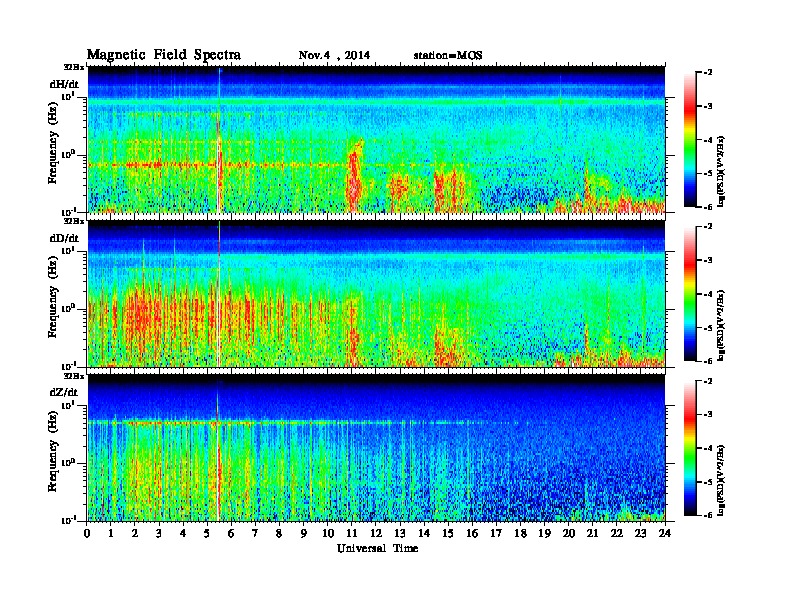This screenshot has height=612, width=792.
Task: Click the 'Universal Time' axis title
Action: [377, 548]
